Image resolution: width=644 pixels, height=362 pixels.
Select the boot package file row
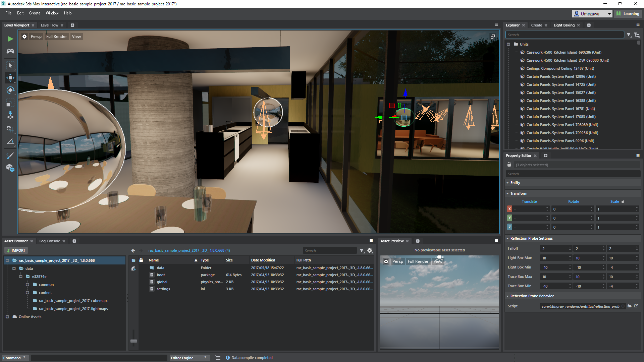[x=261, y=275]
